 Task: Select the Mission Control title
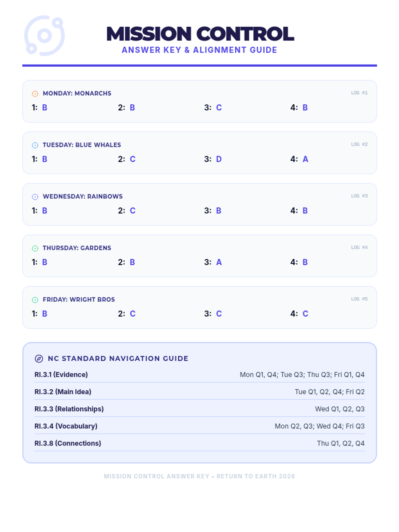tap(200, 34)
